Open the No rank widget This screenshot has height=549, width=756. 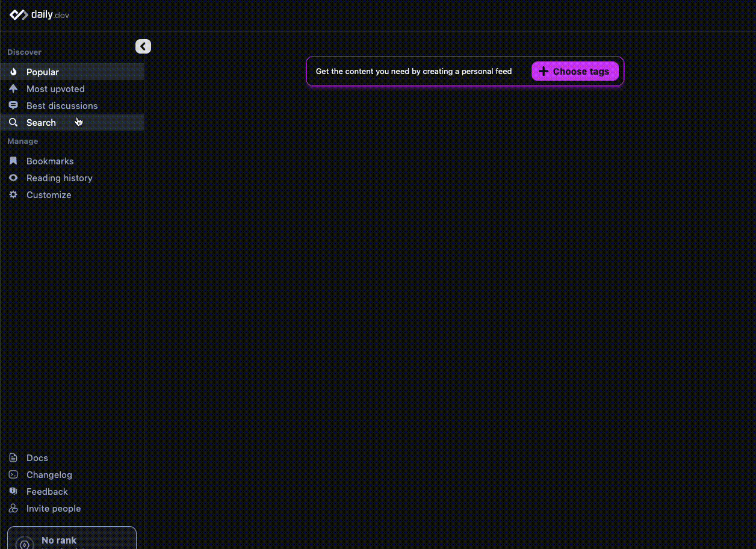coord(72,538)
